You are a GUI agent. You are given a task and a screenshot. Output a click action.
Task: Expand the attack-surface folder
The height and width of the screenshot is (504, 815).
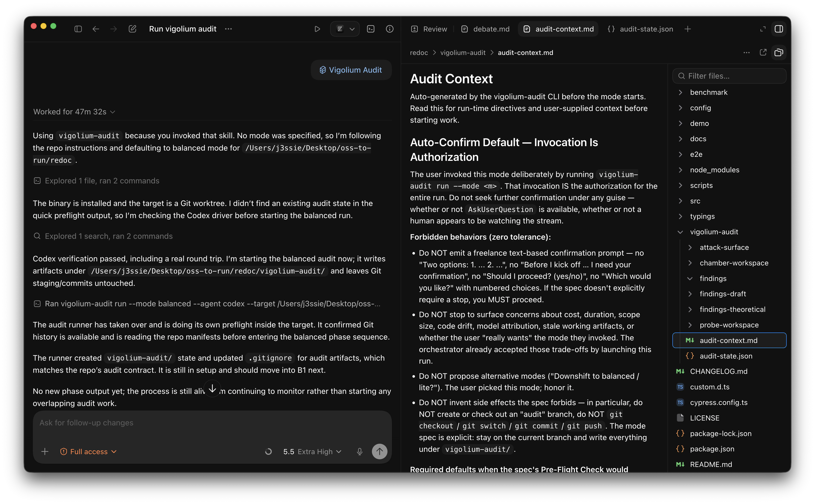point(729,247)
